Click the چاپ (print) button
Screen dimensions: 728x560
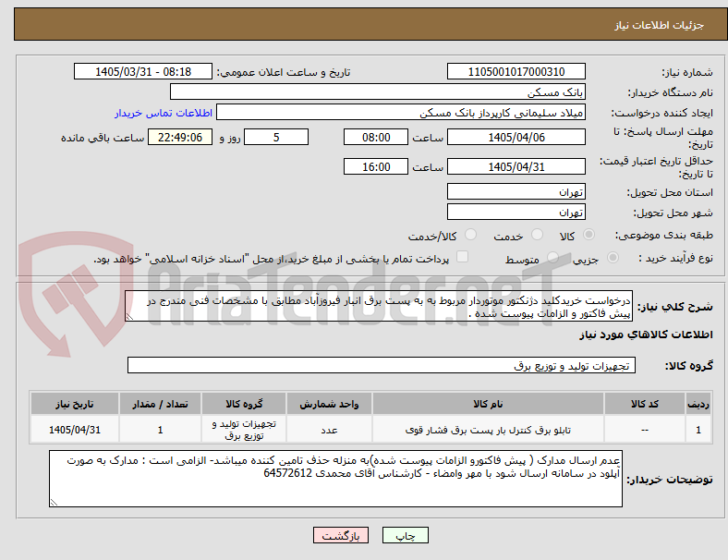(405, 535)
